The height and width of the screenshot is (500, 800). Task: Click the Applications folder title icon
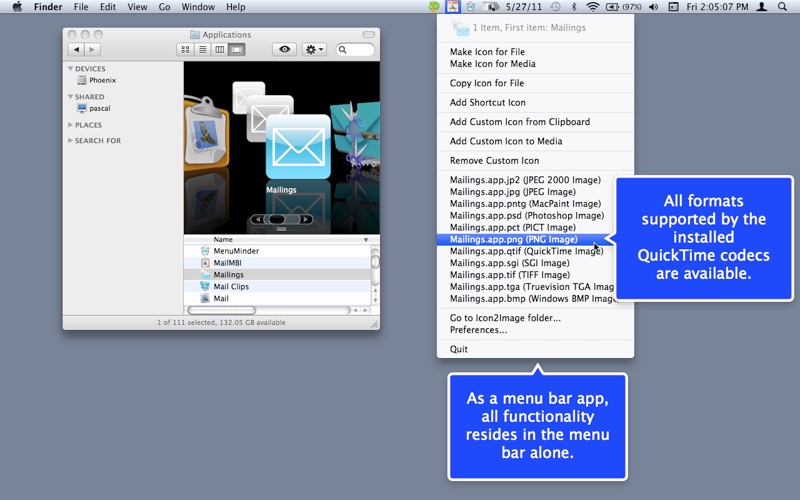point(194,35)
